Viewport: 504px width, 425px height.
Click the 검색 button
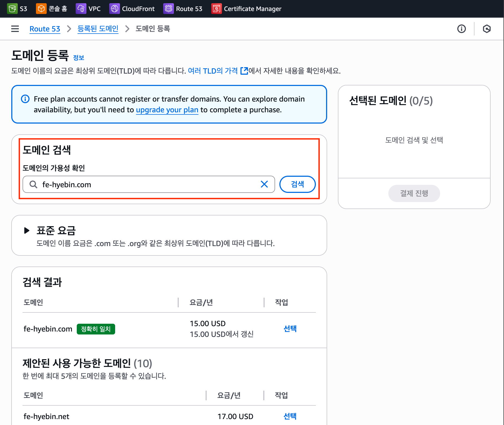pos(297,184)
